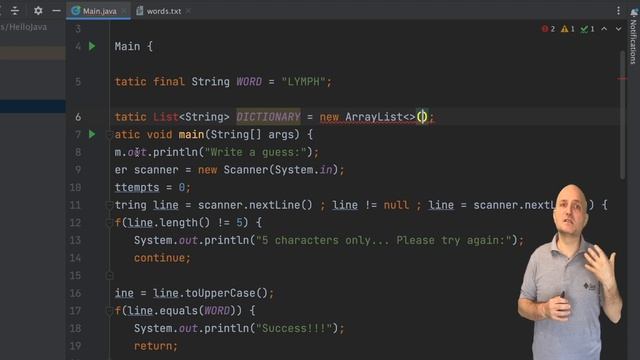Click the Scanner constructor on line 9

coord(246,170)
